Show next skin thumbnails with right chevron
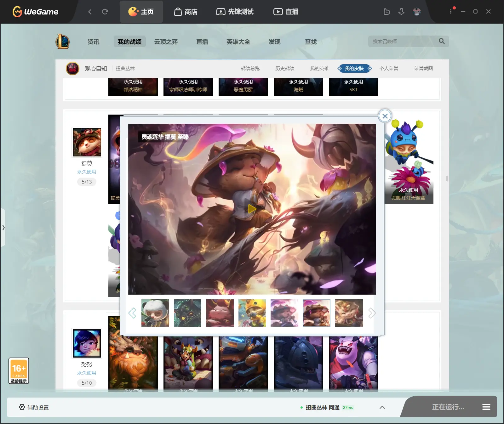This screenshot has height=424, width=504. (x=372, y=313)
